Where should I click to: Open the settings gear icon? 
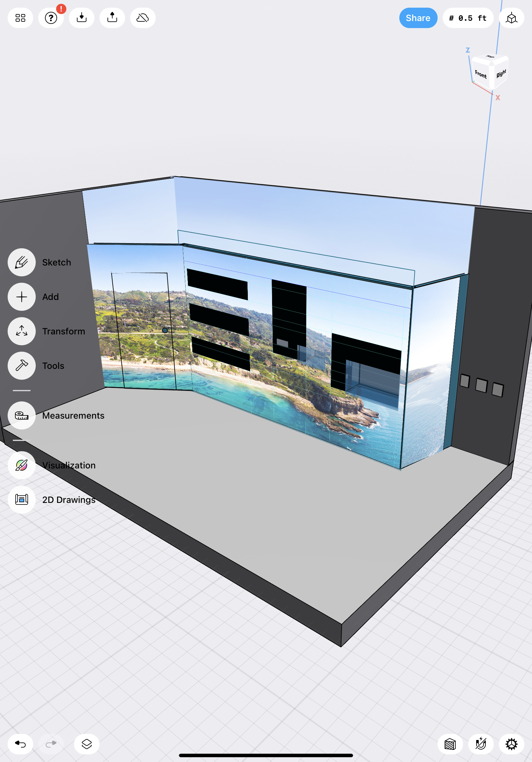click(x=511, y=744)
